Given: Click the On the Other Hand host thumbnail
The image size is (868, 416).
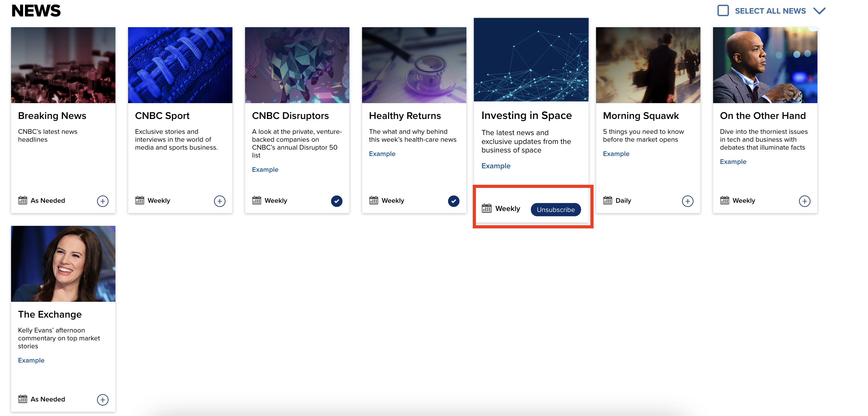Looking at the screenshot, I should tap(765, 65).
